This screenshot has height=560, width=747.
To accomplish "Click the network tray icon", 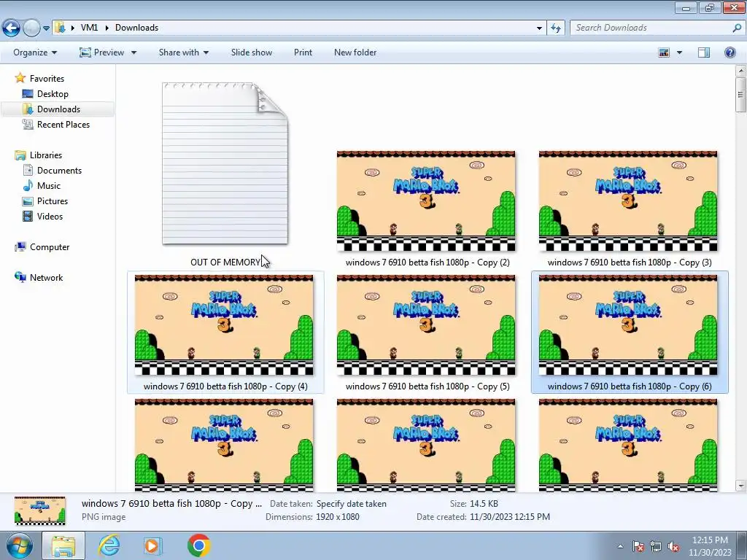I will point(656,546).
